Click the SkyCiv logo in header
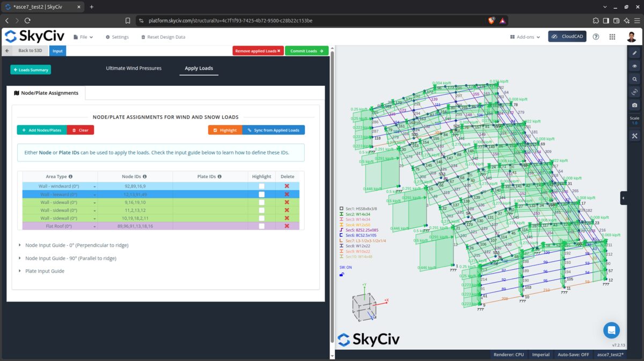 tap(35, 37)
